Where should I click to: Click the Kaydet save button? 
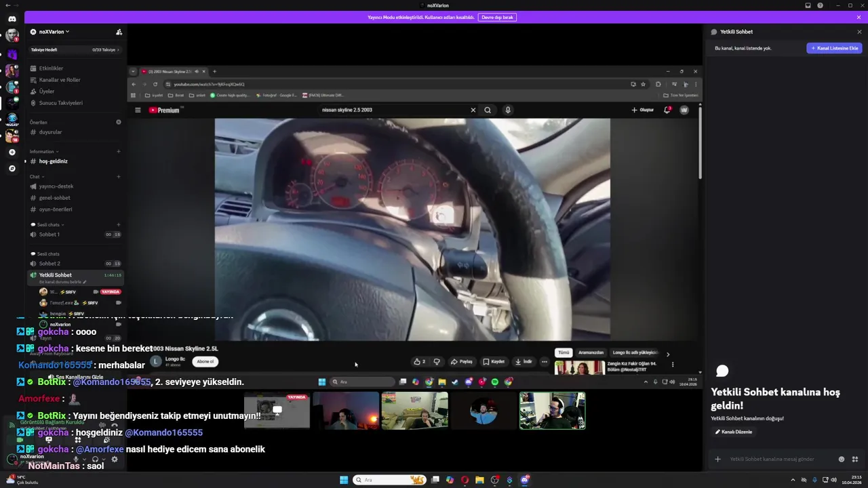[x=494, y=361]
